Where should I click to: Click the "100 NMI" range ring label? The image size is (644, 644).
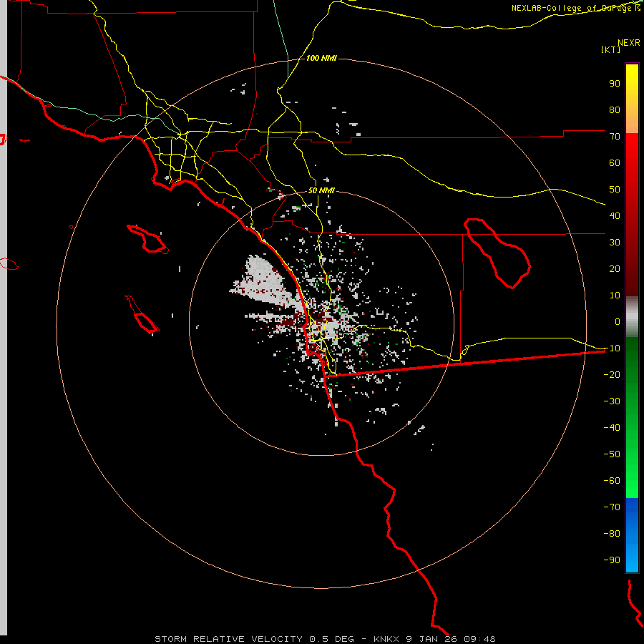point(321,59)
